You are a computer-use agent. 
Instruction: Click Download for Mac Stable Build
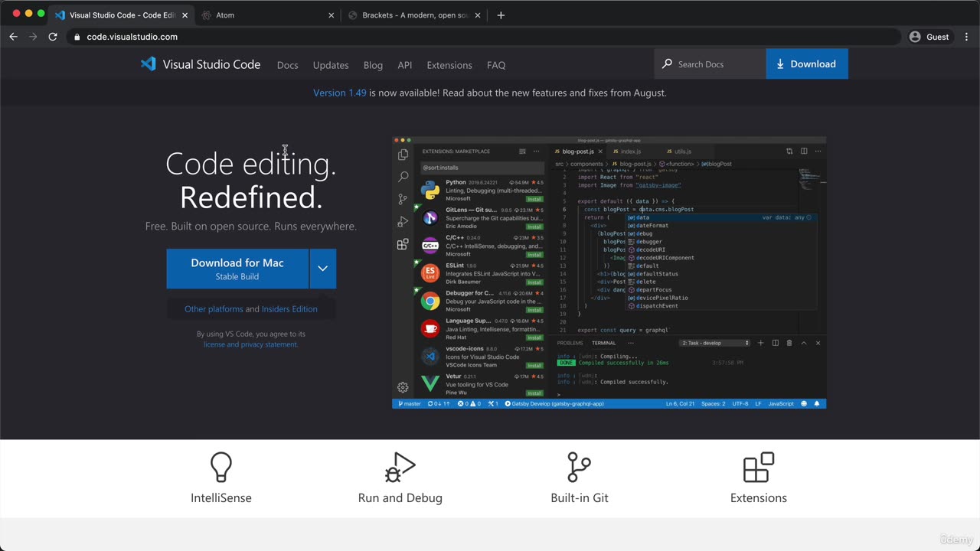point(237,269)
